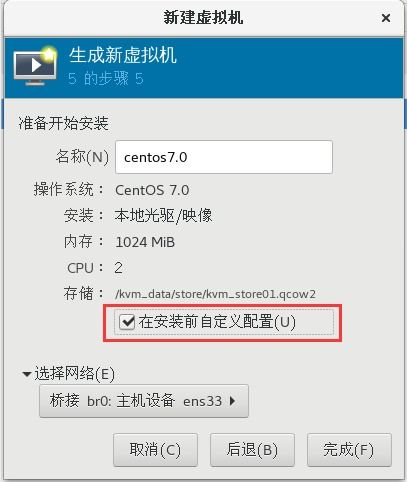Viewport: 407px width, 482px height.
Task: Select the 生成新虚拟机 header text
Action: coord(123,55)
